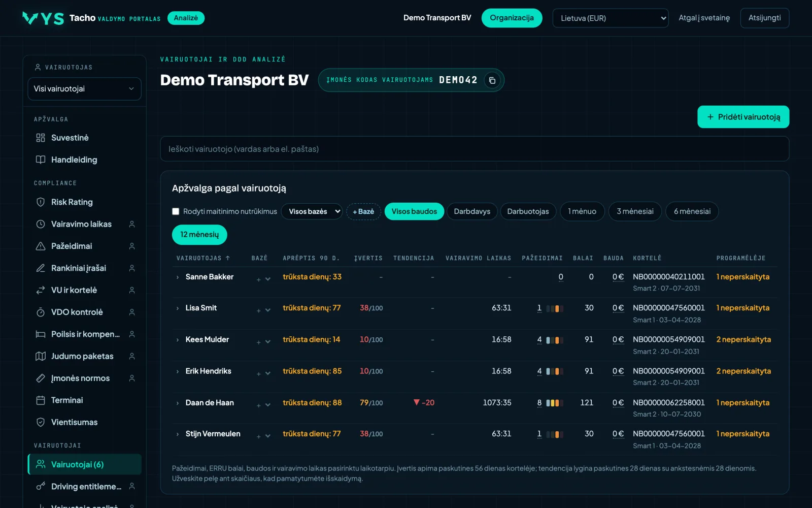Open Vientisumas shield-check icon
Viewport: 812px width, 508px height.
[x=41, y=422]
